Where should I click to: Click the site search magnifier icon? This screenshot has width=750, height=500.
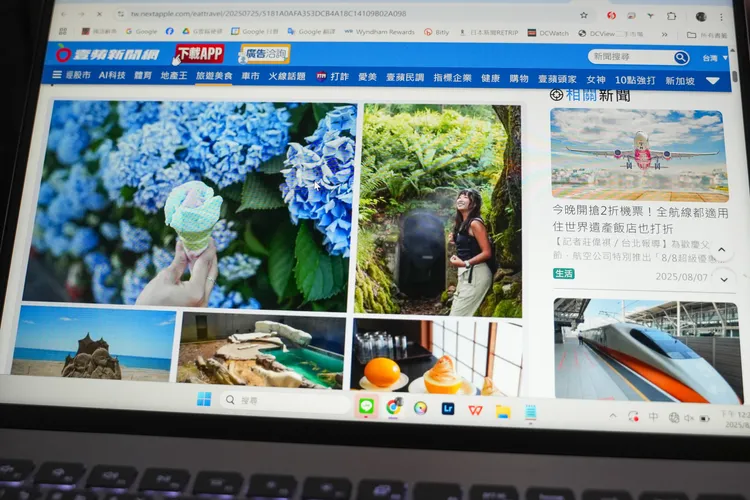tap(681, 57)
